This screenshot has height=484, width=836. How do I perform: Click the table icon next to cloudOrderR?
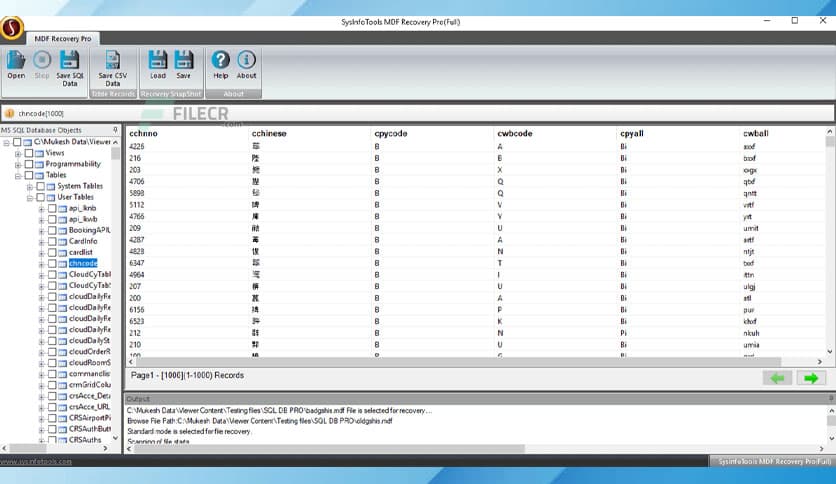pyautogui.click(x=63, y=352)
